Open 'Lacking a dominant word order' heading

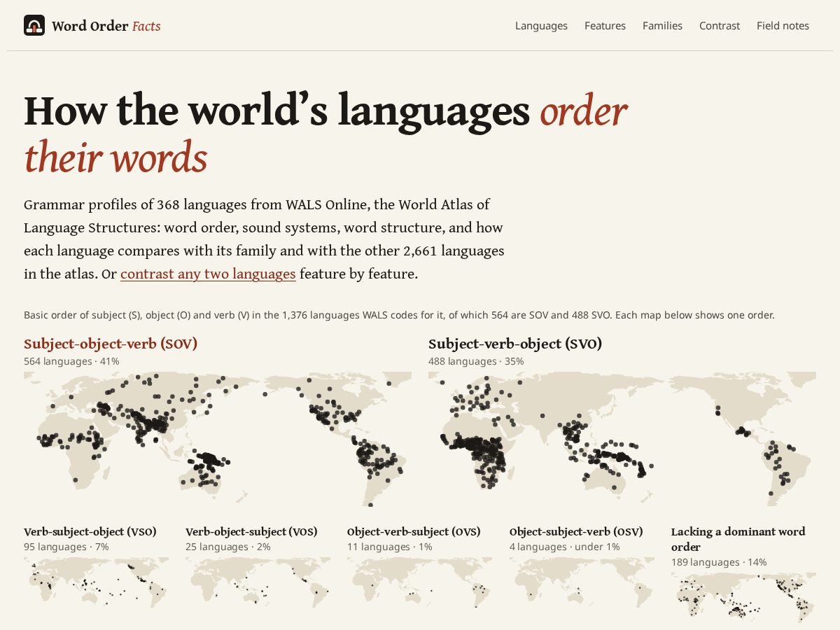[738, 539]
